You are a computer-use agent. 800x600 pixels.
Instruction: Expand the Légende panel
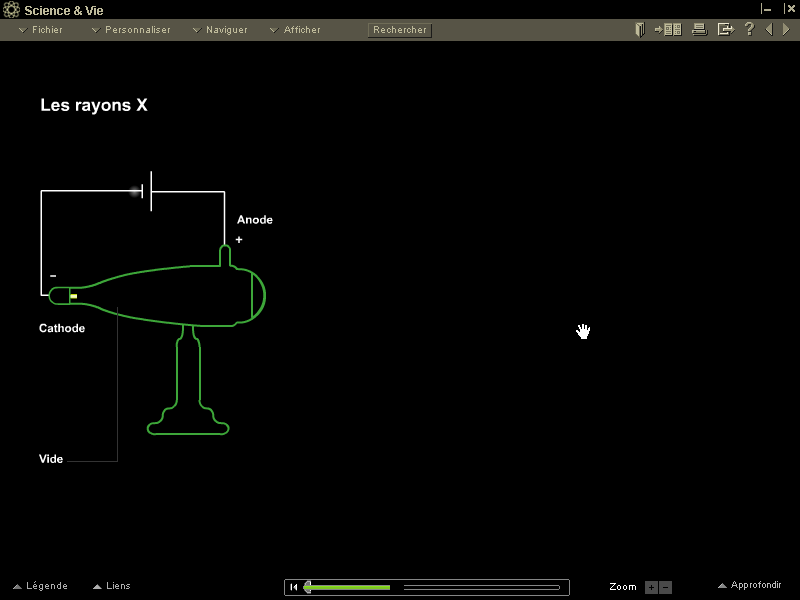(40, 586)
